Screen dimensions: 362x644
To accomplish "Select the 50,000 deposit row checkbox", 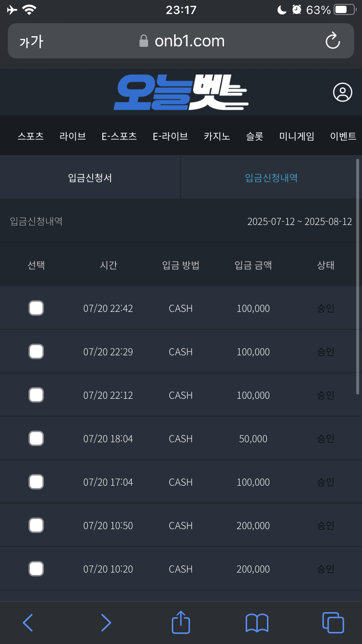I will click(x=36, y=438).
